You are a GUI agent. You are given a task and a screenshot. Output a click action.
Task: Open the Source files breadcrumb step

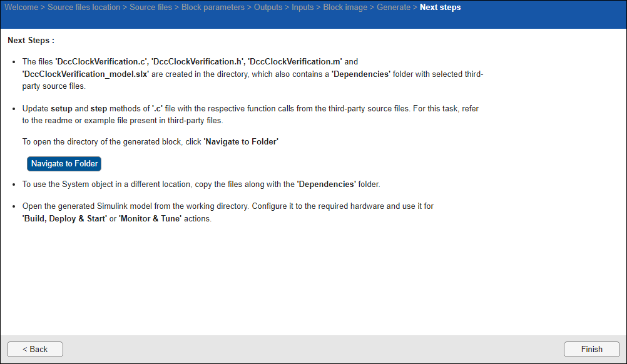pos(151,7)
